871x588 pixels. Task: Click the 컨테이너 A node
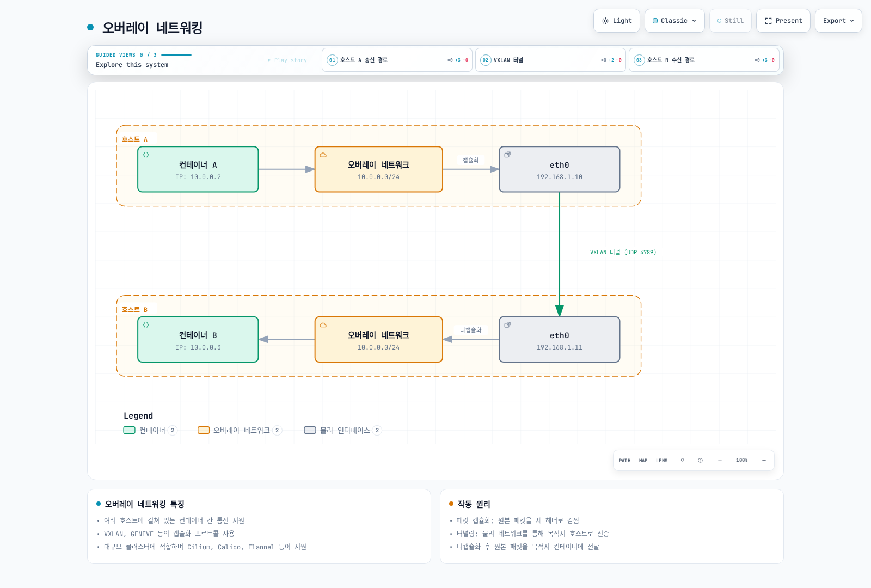[x=198, y=169]
